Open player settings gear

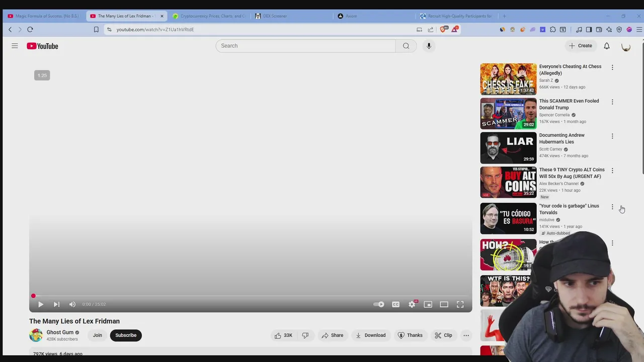tap(412, 304)
